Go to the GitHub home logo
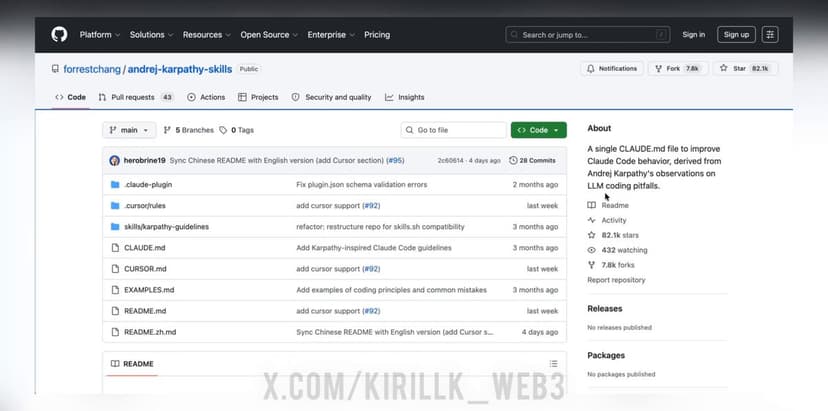 (59, 35)
